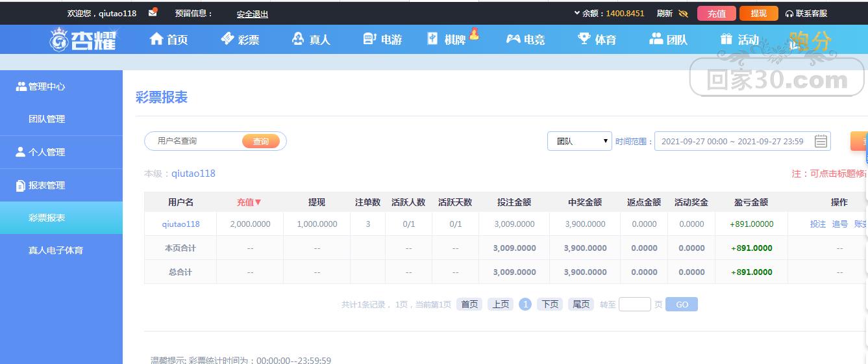Open the 团队 scope dropdown
868x364 pixels.
(580, 141)
